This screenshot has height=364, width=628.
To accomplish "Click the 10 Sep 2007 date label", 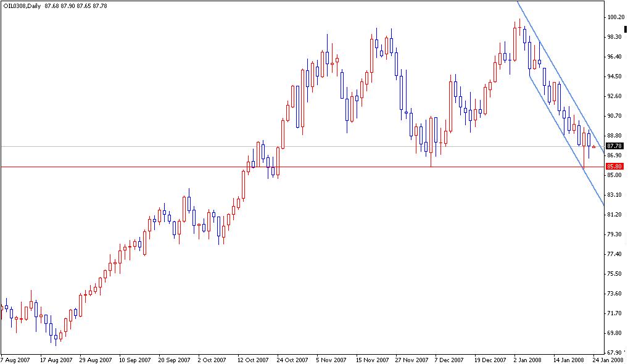I will (135, 360).
